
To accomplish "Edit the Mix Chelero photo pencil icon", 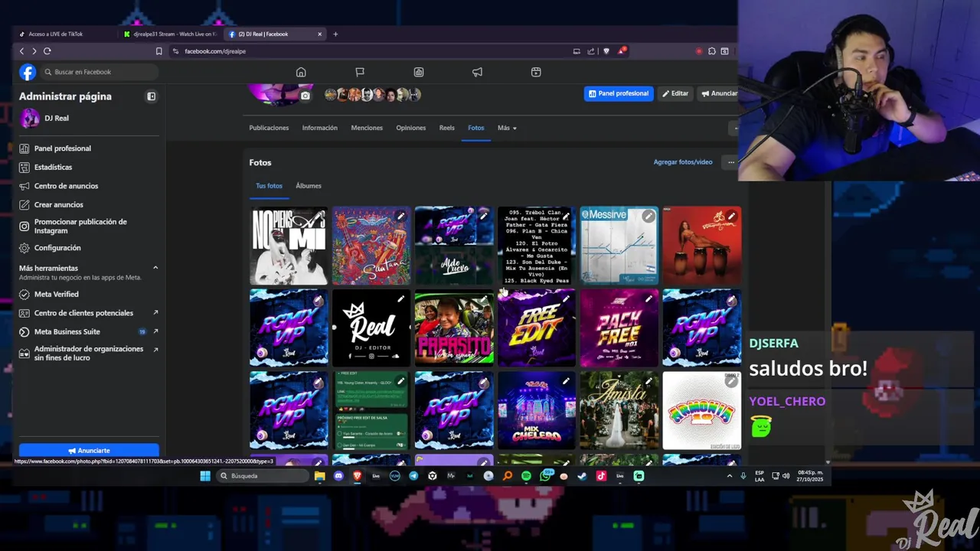I will 566,382.
